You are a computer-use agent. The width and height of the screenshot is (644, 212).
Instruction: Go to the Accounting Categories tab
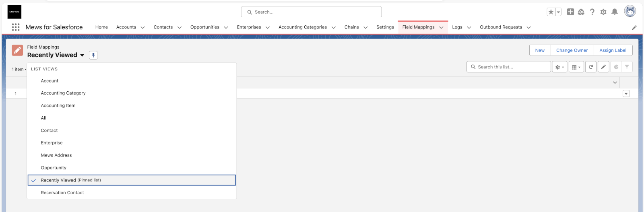(x=303, y=27)
